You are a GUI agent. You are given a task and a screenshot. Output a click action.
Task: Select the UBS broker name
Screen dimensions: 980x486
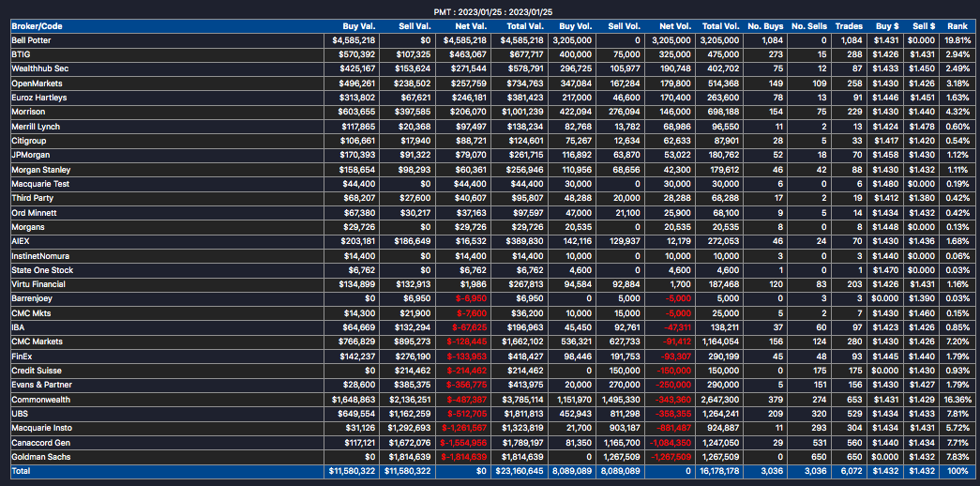20,414
